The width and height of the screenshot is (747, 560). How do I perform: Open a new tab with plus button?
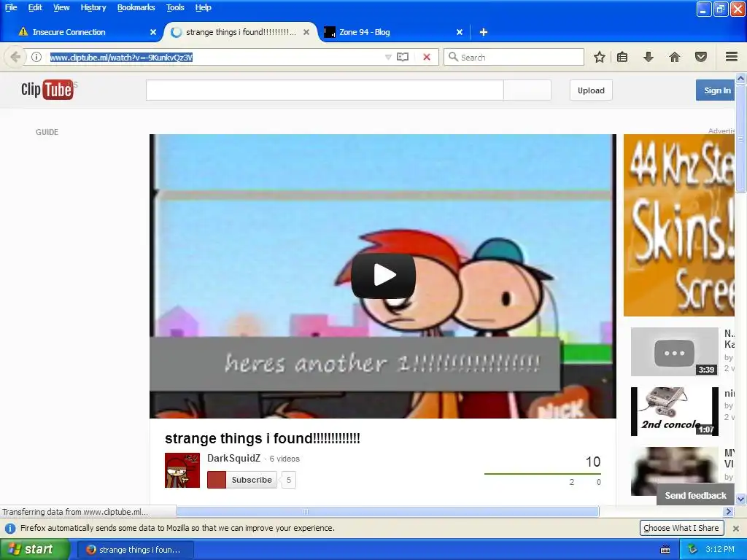484,32
